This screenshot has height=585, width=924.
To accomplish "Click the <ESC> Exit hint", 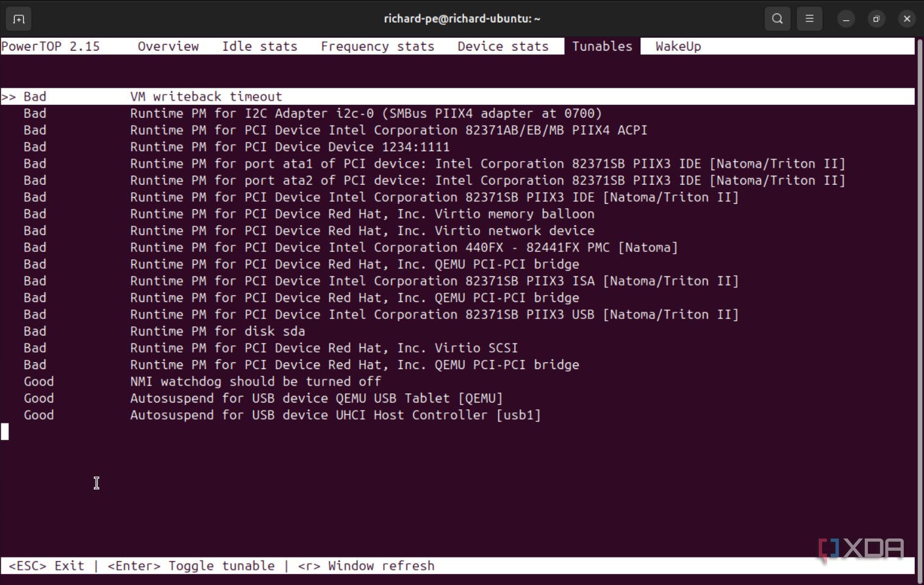I will pos(46,565).
